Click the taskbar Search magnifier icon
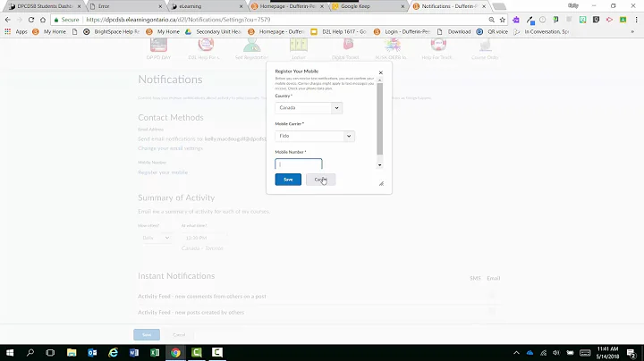 click(30, 353)
